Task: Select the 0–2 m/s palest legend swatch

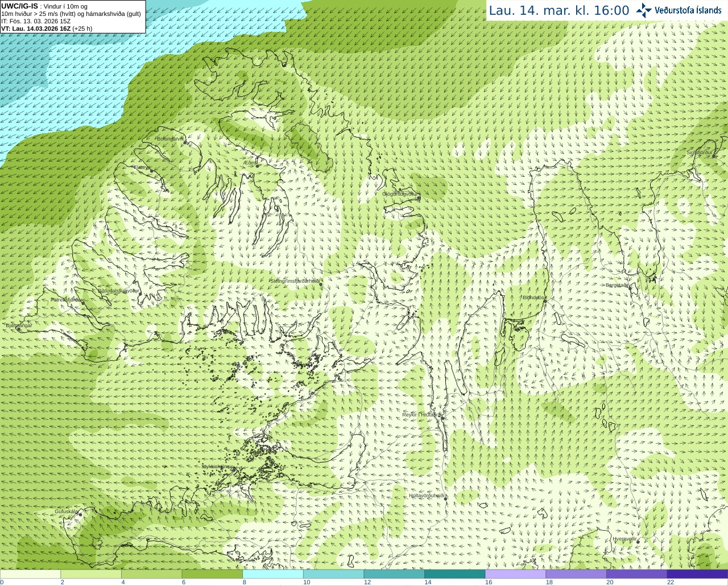Action: click(x=30, y=574)
